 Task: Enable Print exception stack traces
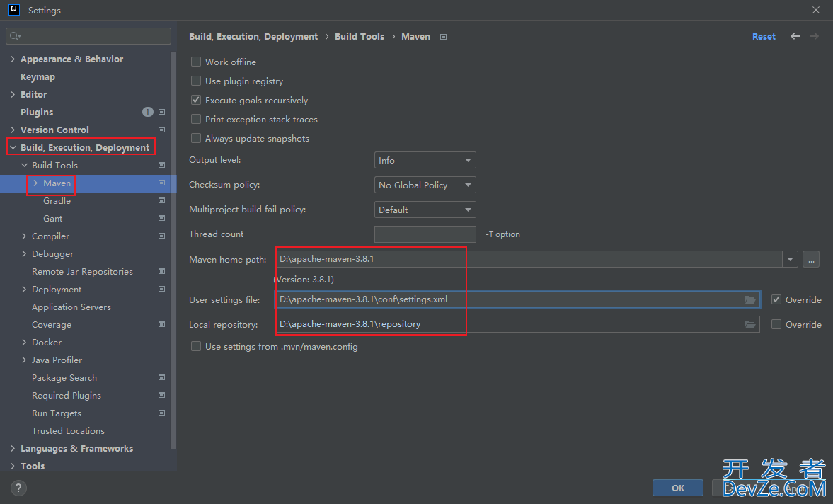(196, 119)
